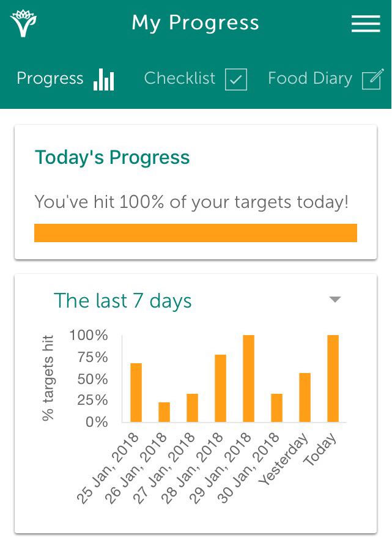Click the orange today's progress bar
This screenshot has width=392, height=543.
tap(196, 233)
